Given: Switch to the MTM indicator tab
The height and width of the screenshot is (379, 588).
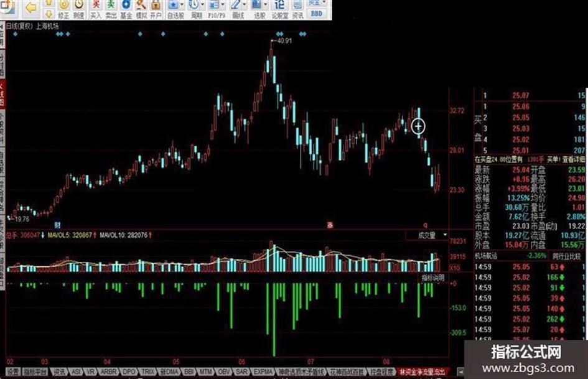Looking at the screenshot, I should pos(205,372).
